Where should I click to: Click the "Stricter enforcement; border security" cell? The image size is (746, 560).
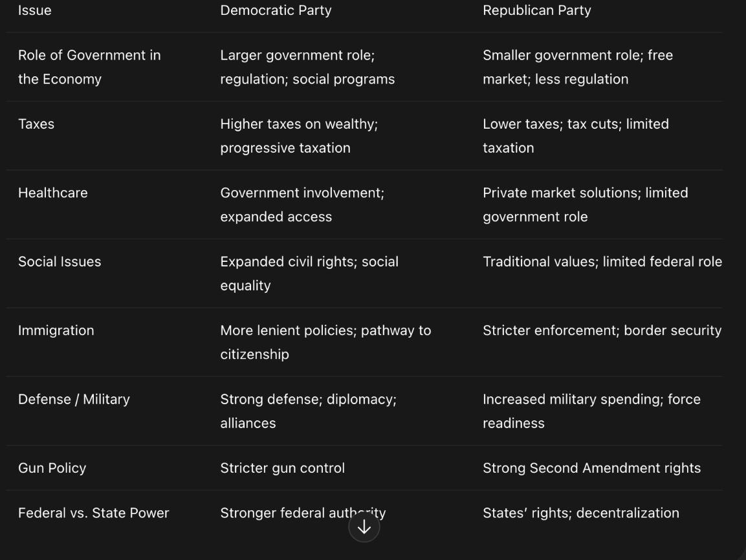coord(602,330)
